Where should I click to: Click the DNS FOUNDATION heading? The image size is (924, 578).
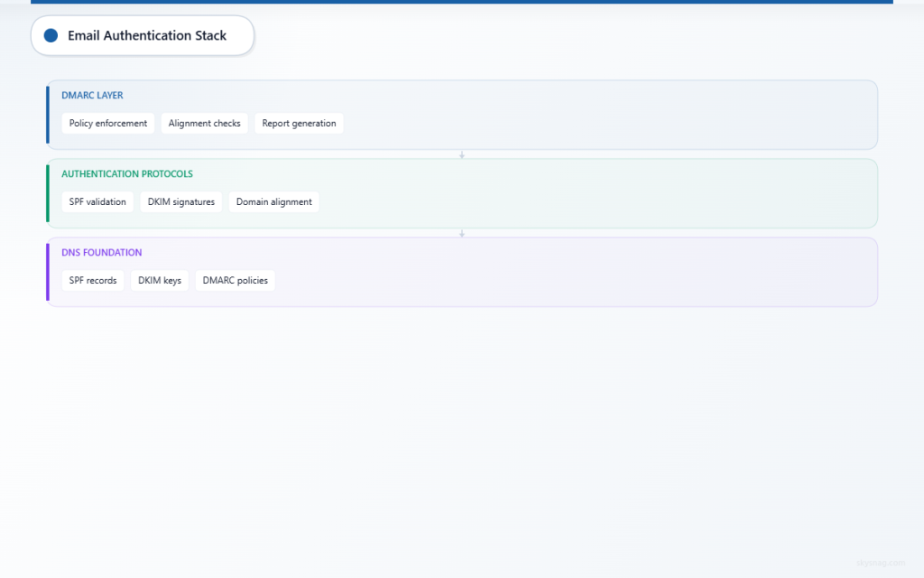(x=101, y=252)
